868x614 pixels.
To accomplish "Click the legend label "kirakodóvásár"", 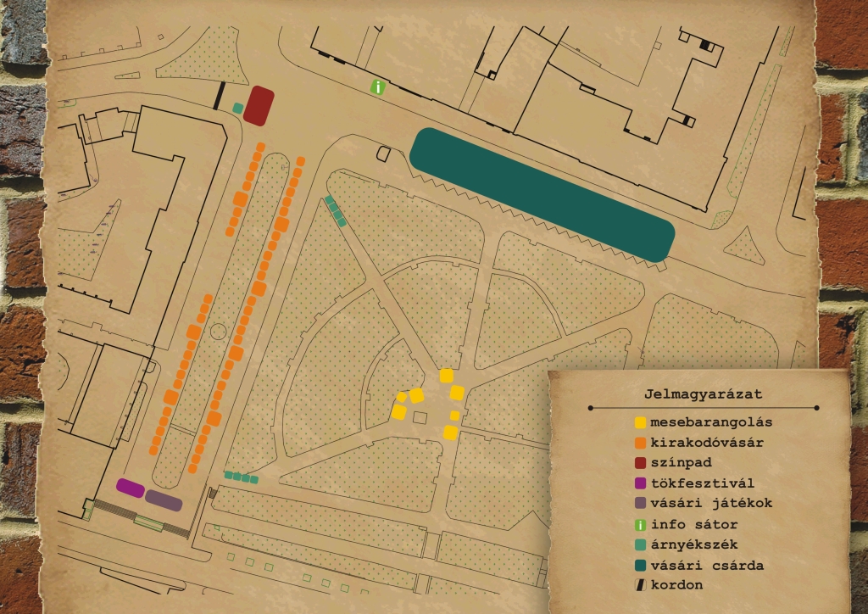I will tap(707, 443).
